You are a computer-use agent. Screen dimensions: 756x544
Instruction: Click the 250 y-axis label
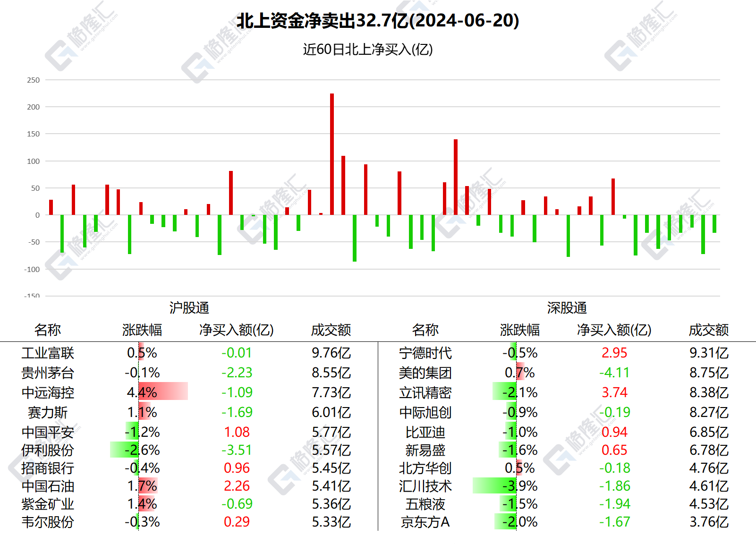pos(34,80)
